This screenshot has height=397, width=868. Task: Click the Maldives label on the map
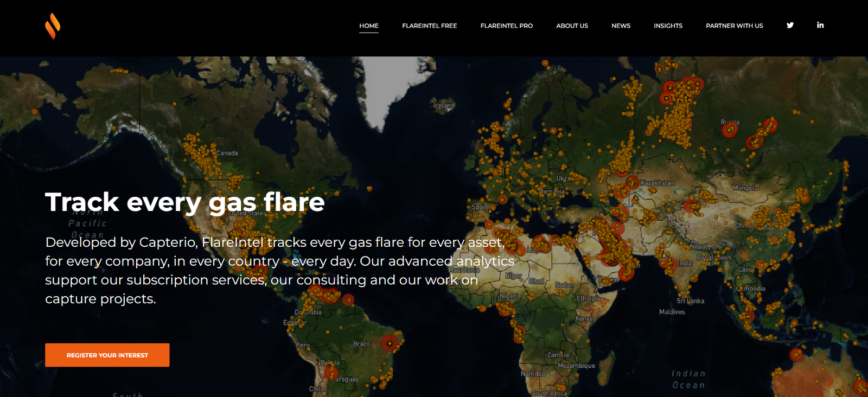click(x=672, y=312)
